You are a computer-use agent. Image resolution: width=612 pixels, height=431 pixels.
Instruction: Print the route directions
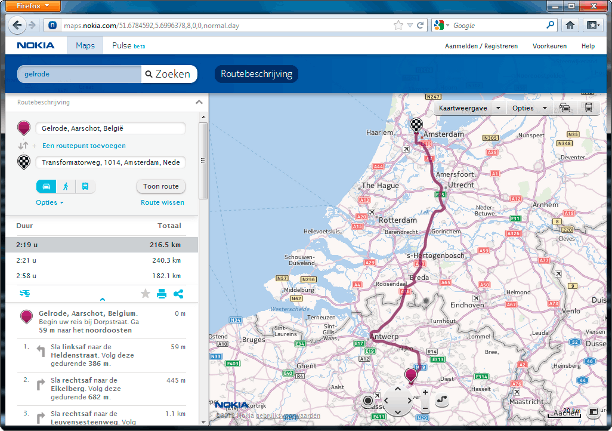coord(162,293)
